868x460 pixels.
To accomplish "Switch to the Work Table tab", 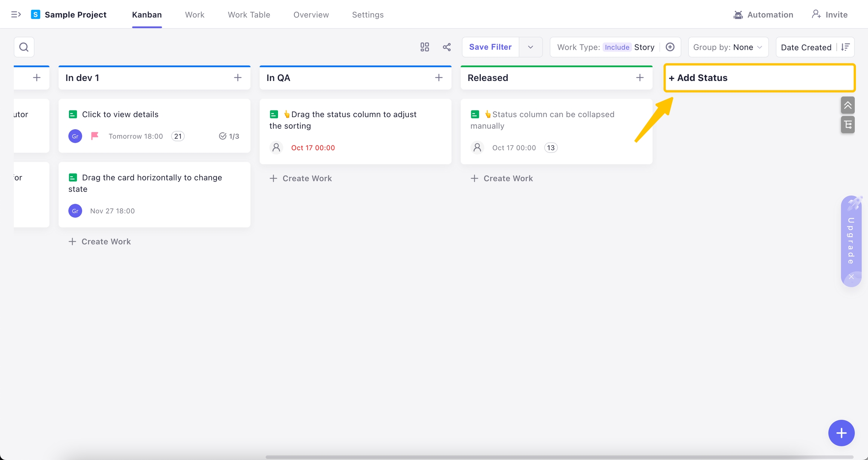I will [249, 15].
